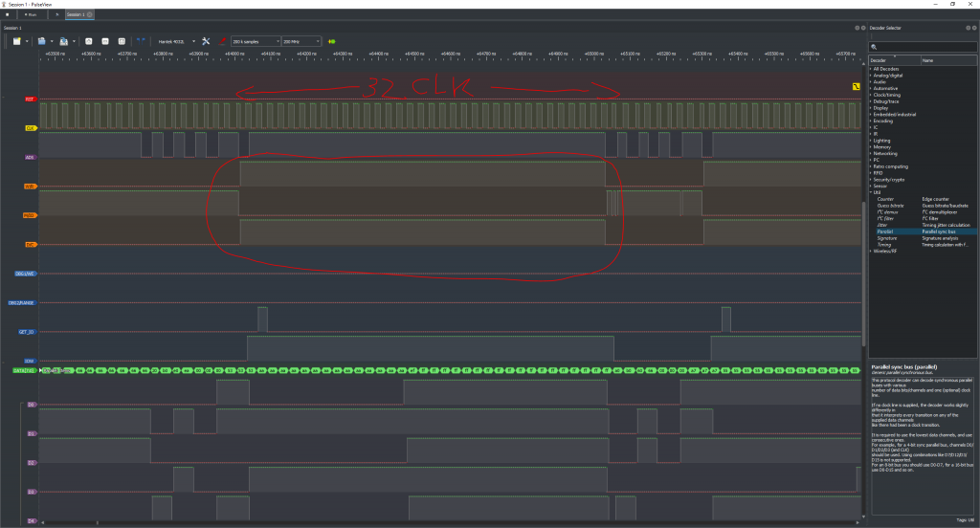Open the 200 MHz sample rate dropdown
This screenshot has width=980, height=528.
coord(301,41)
